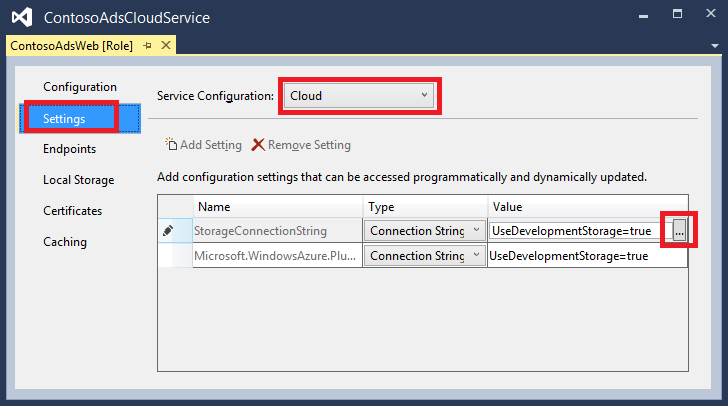This screenshot has height=406, width=728.
Task: Expand Type dropdown for Microsoft.WindowsAzure.Plugins row
Action: click(476, 256)
